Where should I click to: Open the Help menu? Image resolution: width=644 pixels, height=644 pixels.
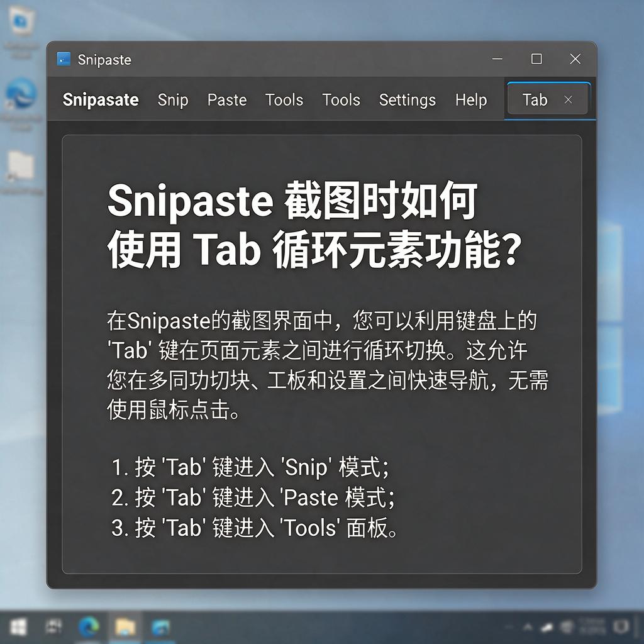470,100
